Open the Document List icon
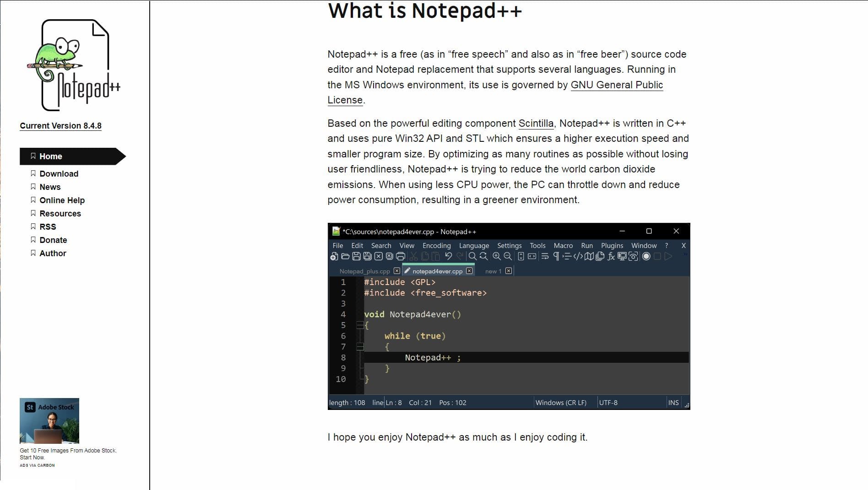 click(x=600, y=256)
